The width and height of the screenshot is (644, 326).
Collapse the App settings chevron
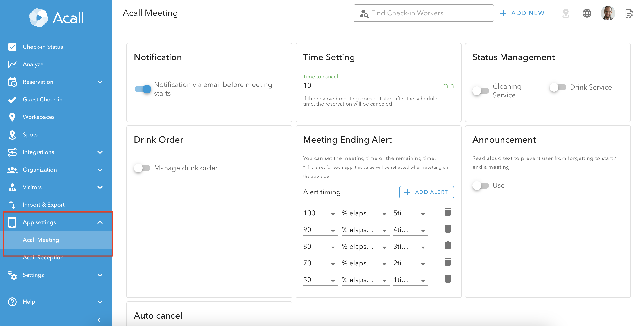click(100, 222)
